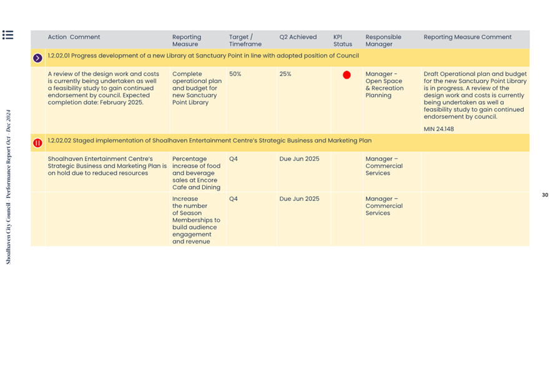The image size is (555, 392).
Task: Select the KPI Status column header
Action: [x=342, y=41]
